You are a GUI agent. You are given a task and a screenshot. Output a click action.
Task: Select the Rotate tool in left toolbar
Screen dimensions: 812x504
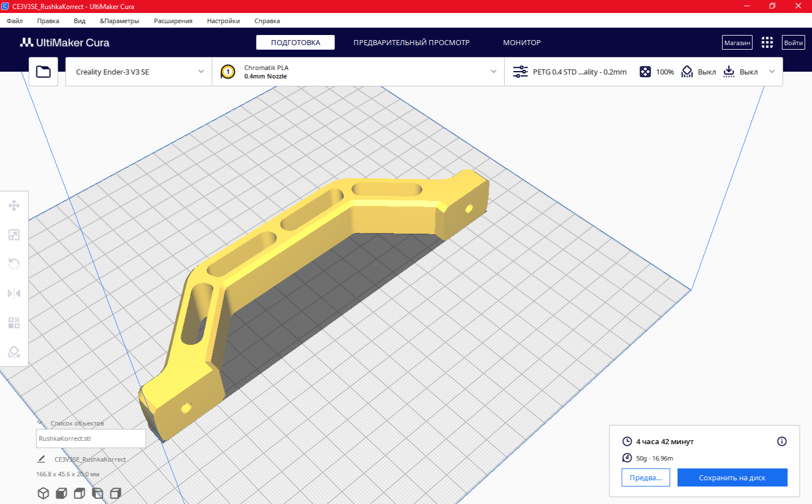click(x=14, y=264)
